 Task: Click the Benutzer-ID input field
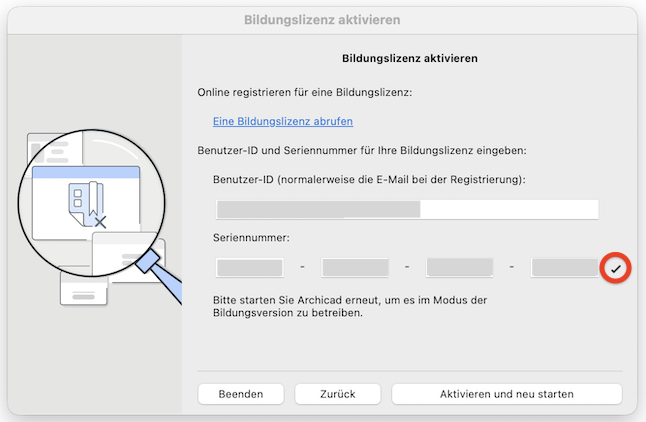(407, 209)
